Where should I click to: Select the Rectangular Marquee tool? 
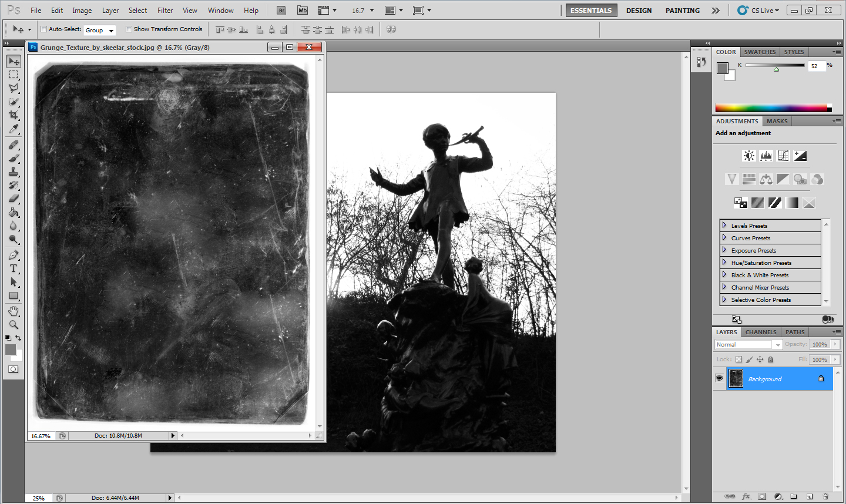[x=14, y=75]
